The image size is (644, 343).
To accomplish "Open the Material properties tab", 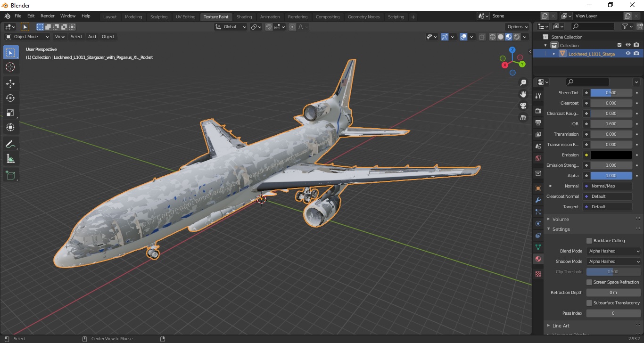I will pos(538,259).
